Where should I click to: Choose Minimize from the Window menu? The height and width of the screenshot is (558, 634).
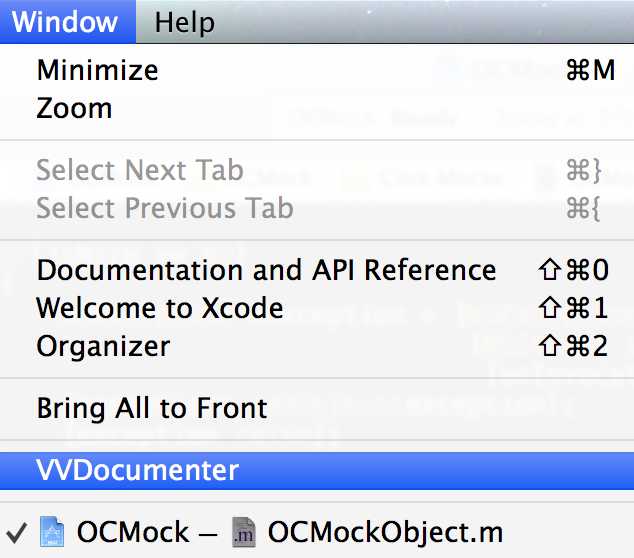click(x=97, y=71)
